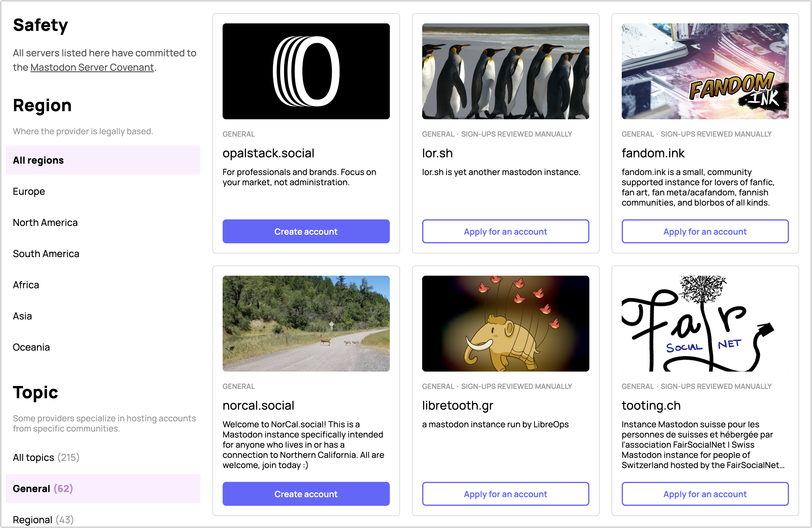The height and width of the screenshot is (528, 812).
Task: Show All topics (215) servers
Action: 46,457
